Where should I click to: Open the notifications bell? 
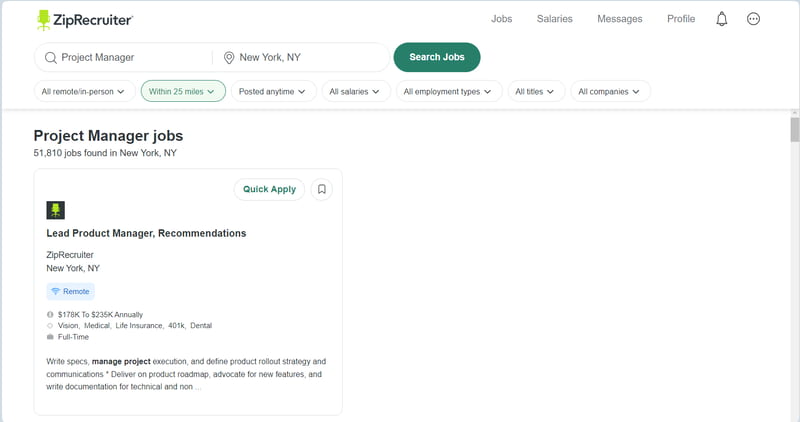[721, 19]
